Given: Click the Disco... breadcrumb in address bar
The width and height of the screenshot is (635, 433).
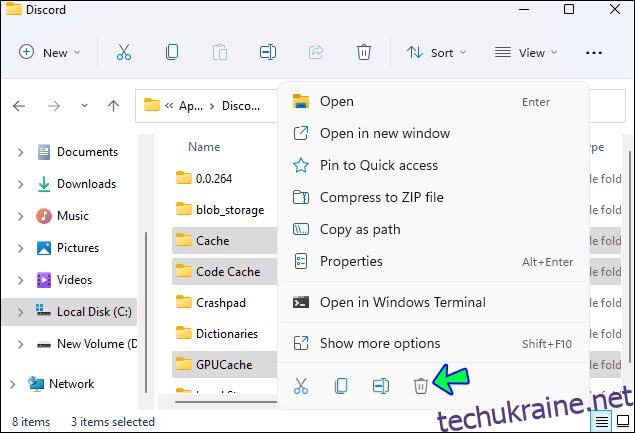Looking at the screenshot, I should [241, 107].
